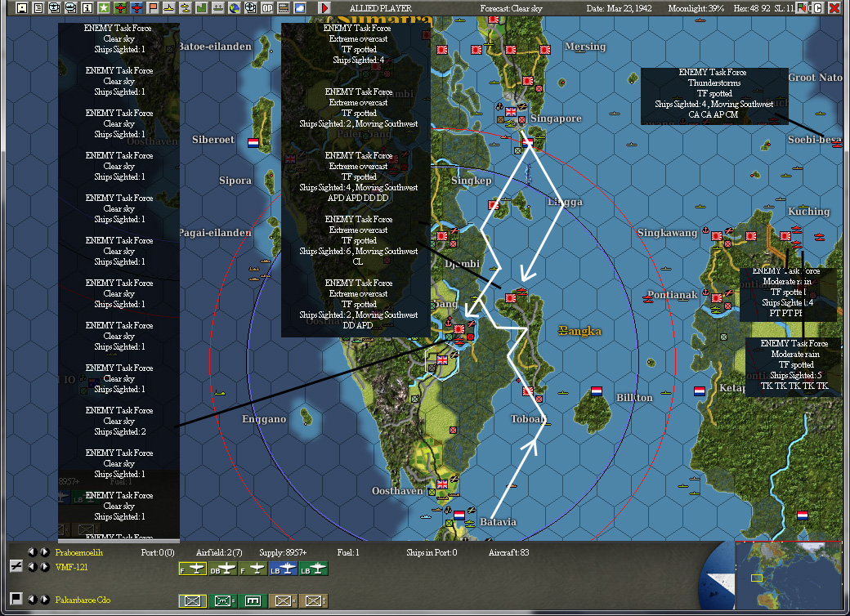850x616 pixels.
Task: Click the 'CA CA AP CM' enemy task force text
Action: 713,114
